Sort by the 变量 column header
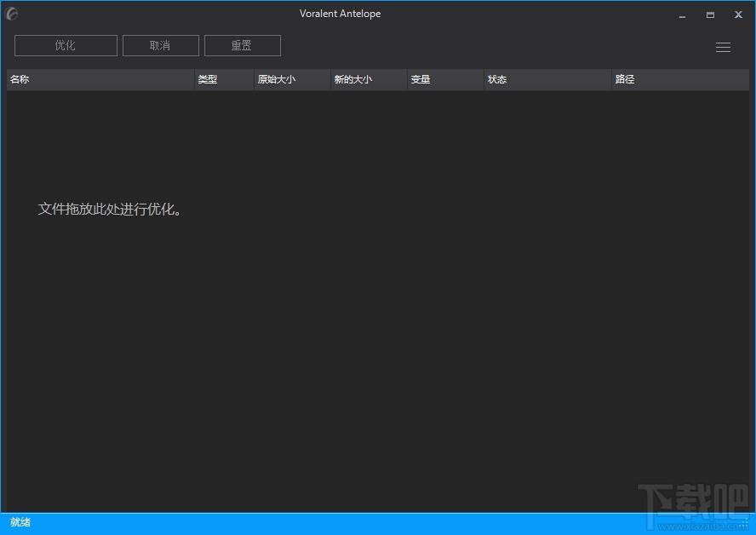Image resolution: width=756 pixels, height=535 pixels. coord(445,79)
